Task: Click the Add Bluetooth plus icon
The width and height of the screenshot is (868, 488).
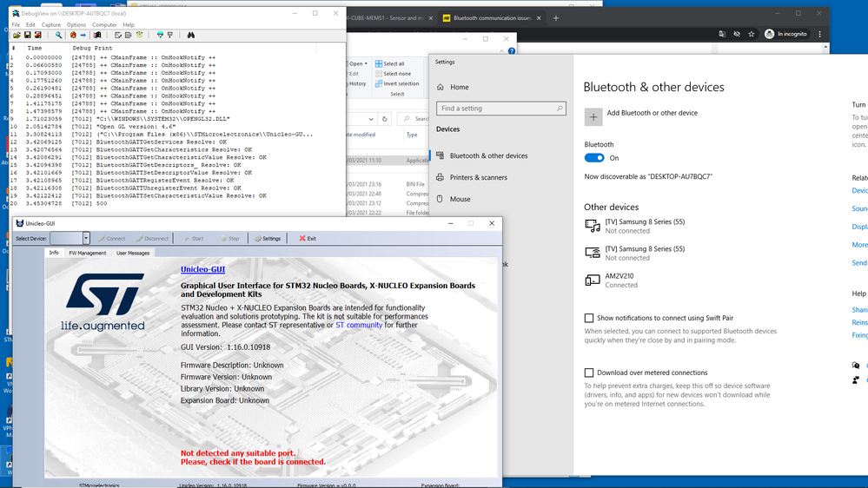Action: 593,116
